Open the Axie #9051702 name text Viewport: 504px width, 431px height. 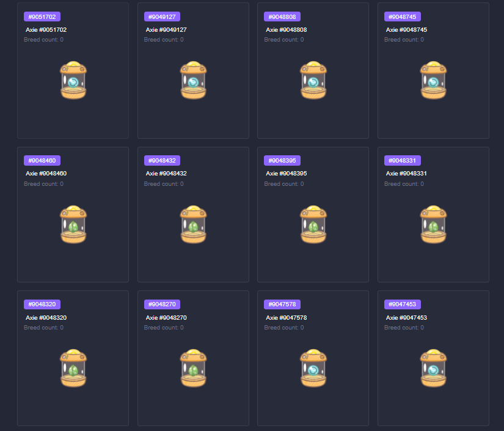[x=46, y=29]
